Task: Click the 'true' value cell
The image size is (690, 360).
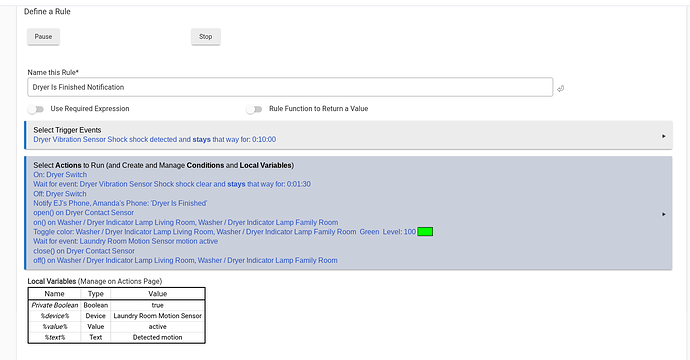Action: (158, 305)
